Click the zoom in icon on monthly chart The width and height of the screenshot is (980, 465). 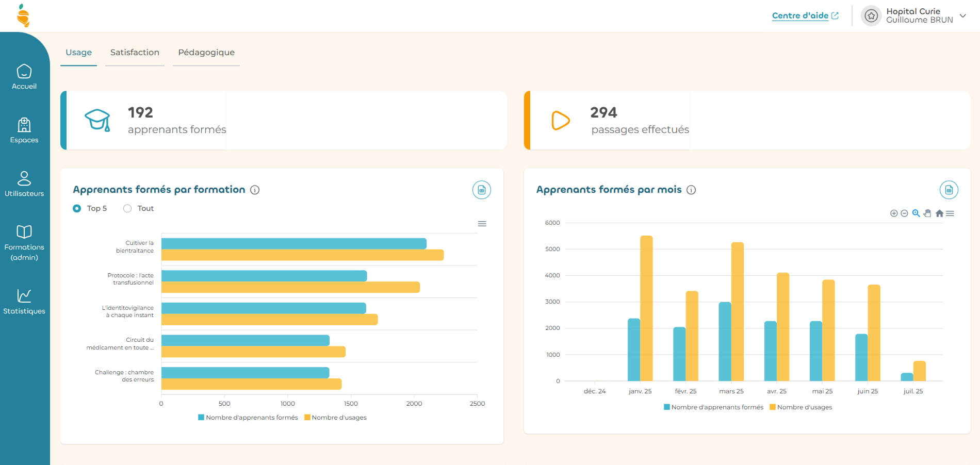coord(894,213)
